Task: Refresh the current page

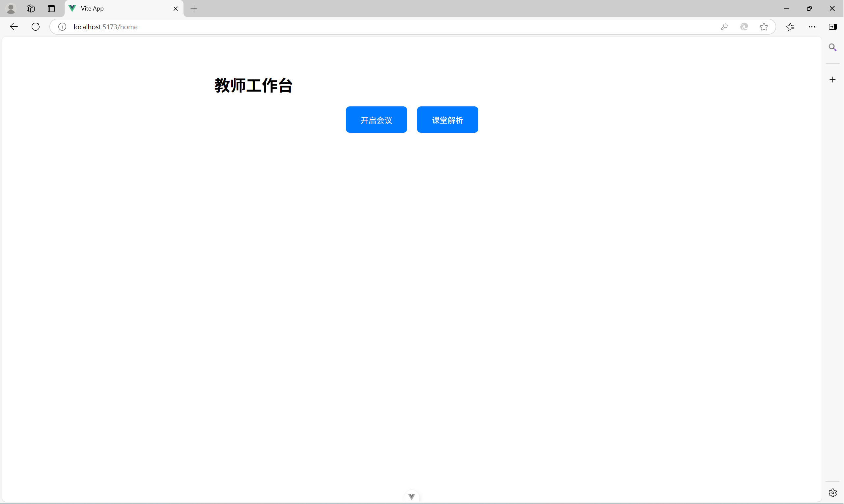Action: click(x=36, y=26)
